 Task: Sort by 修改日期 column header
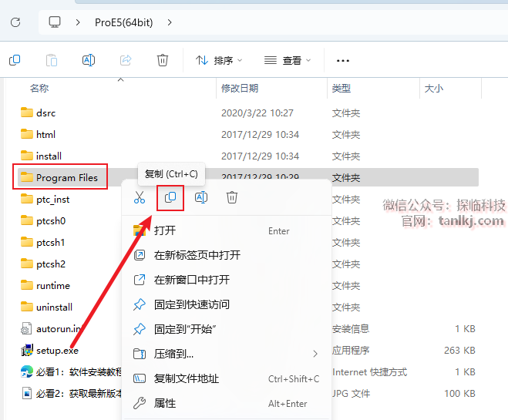[240, 88]
